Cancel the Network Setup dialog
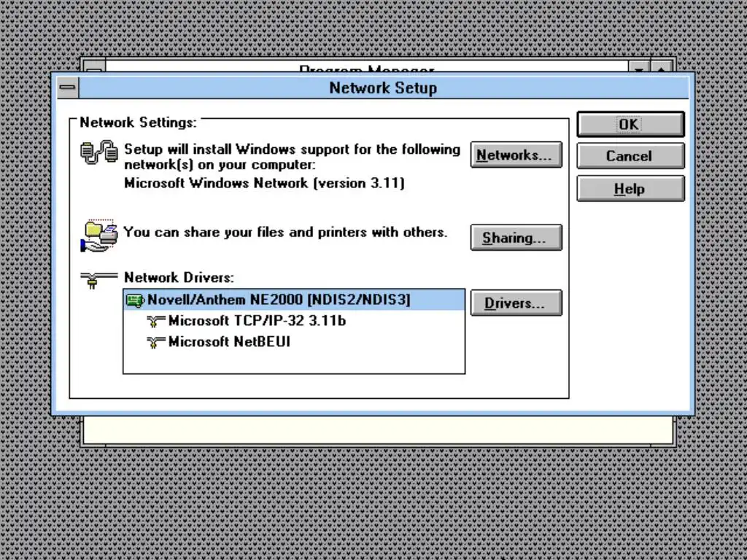This screenshot has height=560, width=747. coord(630,156)
